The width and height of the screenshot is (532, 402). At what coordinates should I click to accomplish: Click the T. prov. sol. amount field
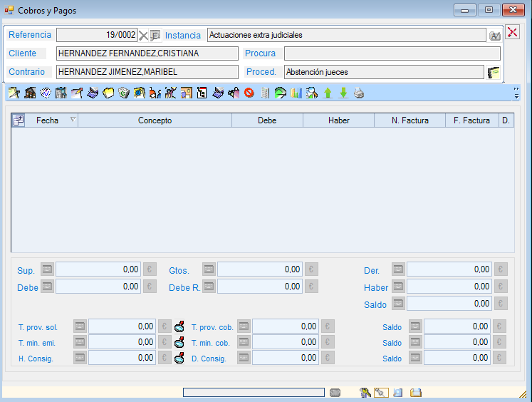coord(121,326)
